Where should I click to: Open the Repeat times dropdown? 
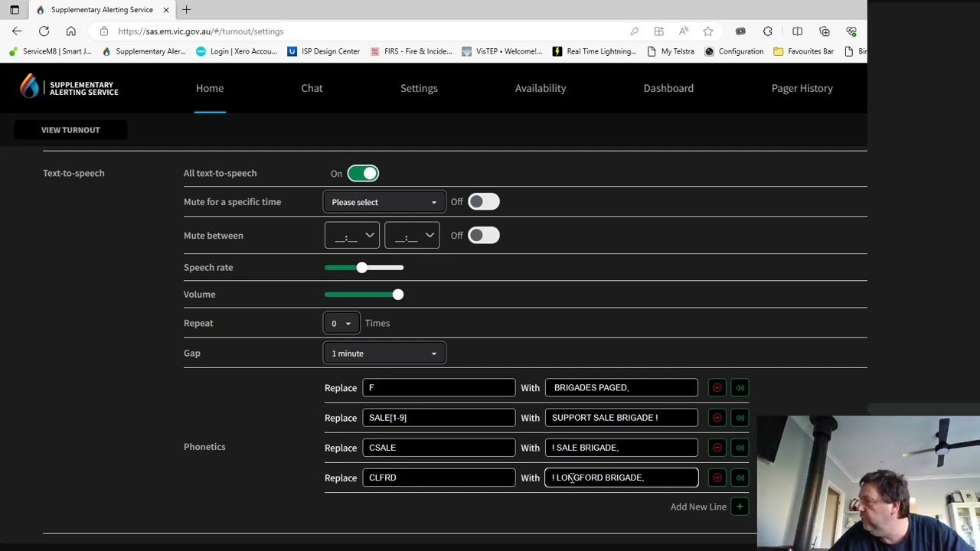341,323
